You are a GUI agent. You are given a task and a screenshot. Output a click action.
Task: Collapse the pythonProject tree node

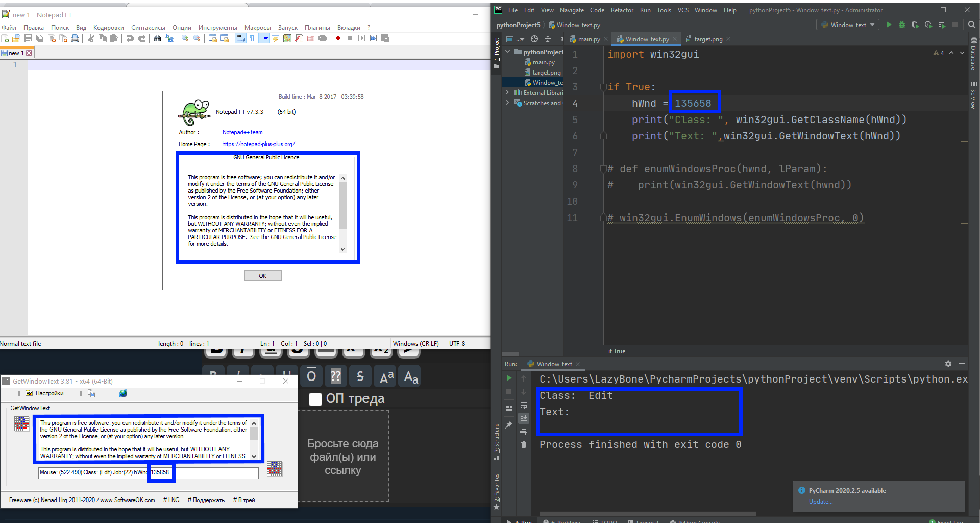point(507,52)
